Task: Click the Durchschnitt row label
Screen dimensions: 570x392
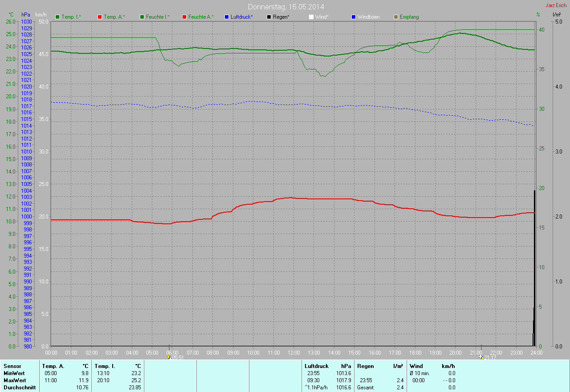Action: pyautogui.click(x=20, y=388)
